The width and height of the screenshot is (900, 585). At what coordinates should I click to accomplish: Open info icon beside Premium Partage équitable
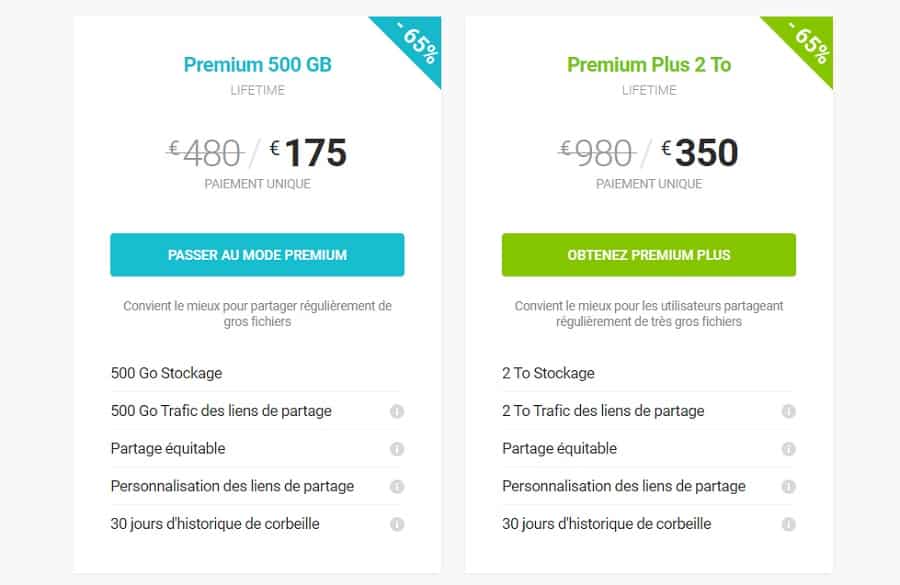pyautogui.click(x=397, y=449)
